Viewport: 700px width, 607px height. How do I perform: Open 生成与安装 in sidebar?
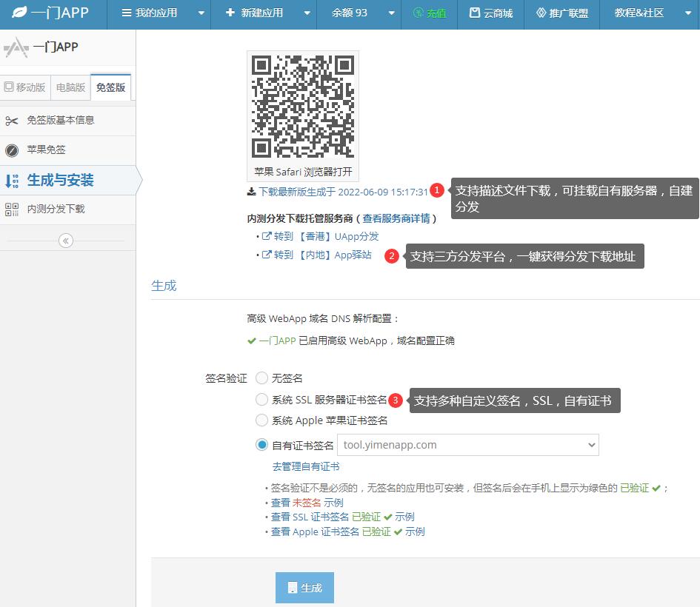pos(68,180)
